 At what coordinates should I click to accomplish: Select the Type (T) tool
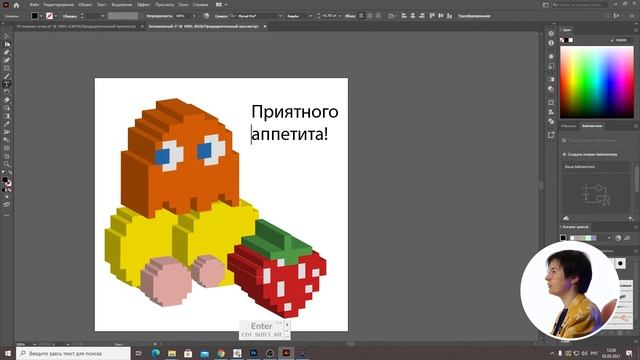(x=7, y=84)
